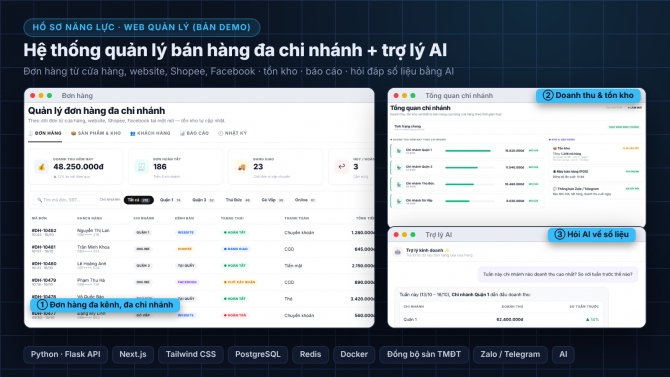Screen dimensions: 670x377
Task: Click the Quận 1 row in AI answer table
Action: [501, 320]
